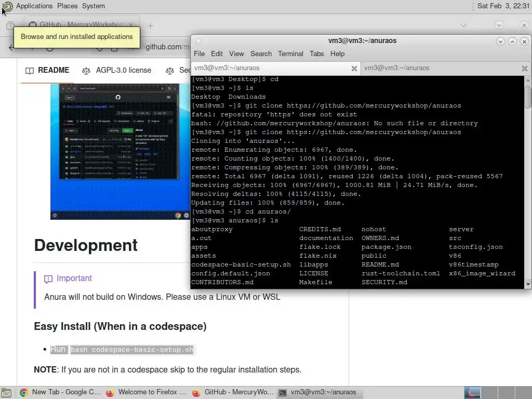Screen dimensions: 532x399
Task: Select the AGPL-3.0 license tab
Action: [117, 70]
